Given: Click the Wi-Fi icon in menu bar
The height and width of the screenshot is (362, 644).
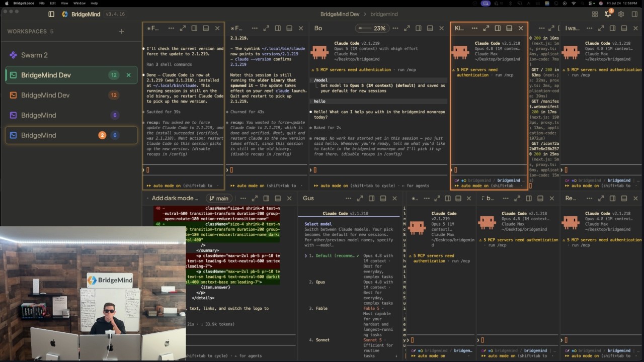Looking at the screenshot, I should pyautogui.click(x=573, y=3).
